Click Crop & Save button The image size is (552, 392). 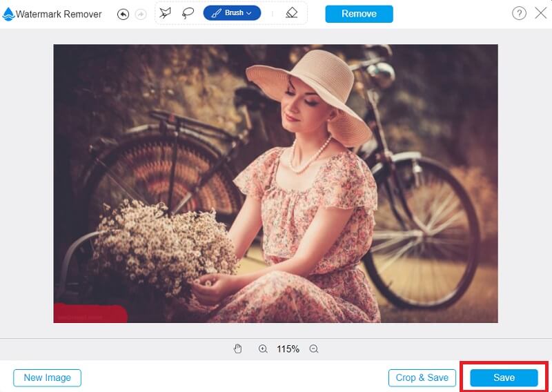coord(422,378)
